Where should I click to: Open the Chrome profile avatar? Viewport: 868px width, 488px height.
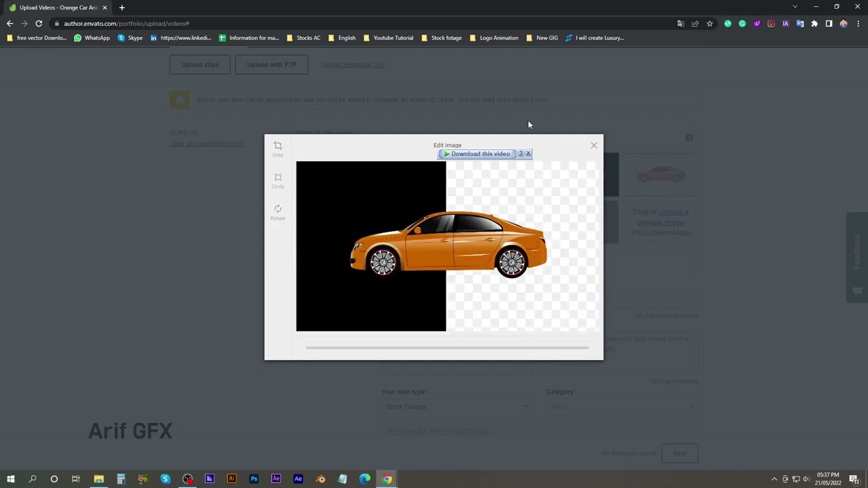coord(844,24)
